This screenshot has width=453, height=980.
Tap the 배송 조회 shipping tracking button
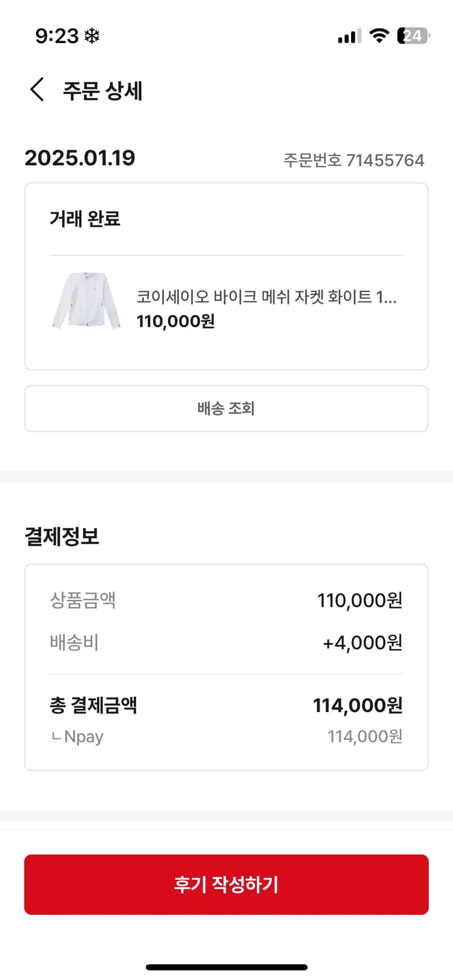click(x=226, y=408)
